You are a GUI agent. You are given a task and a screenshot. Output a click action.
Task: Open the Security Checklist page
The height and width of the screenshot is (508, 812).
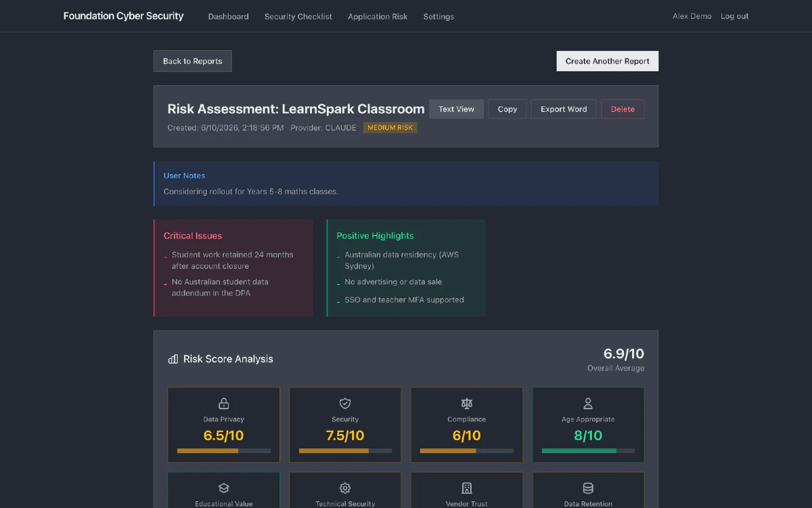tap(298, 16)
